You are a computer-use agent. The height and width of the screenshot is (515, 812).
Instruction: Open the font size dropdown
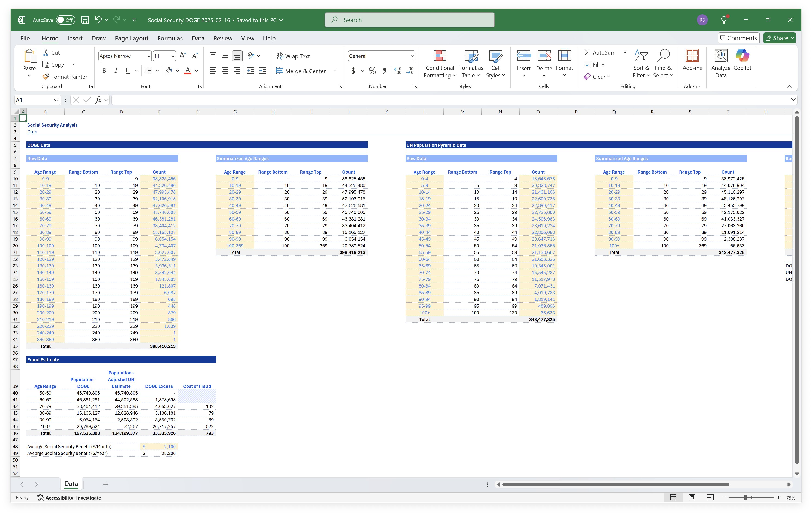pos(173,56)
